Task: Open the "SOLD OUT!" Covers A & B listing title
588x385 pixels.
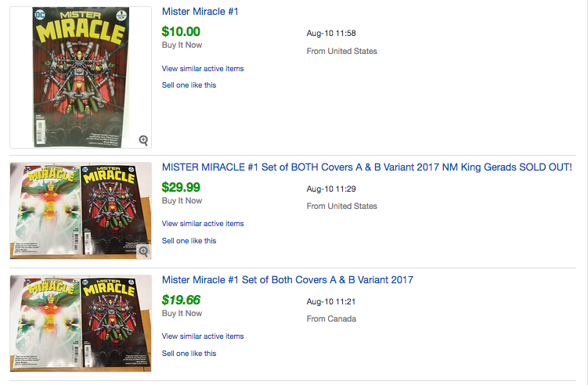Action: 366,167
